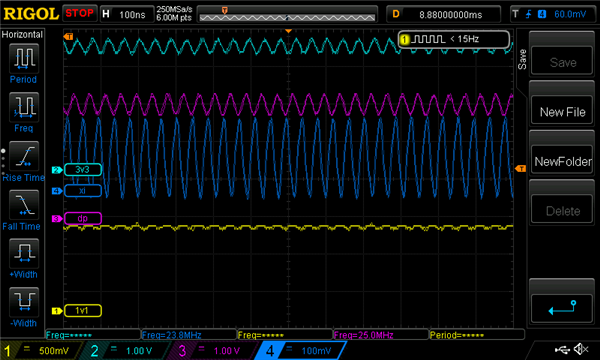Select the +Width measurement icon

pos(23,253)
